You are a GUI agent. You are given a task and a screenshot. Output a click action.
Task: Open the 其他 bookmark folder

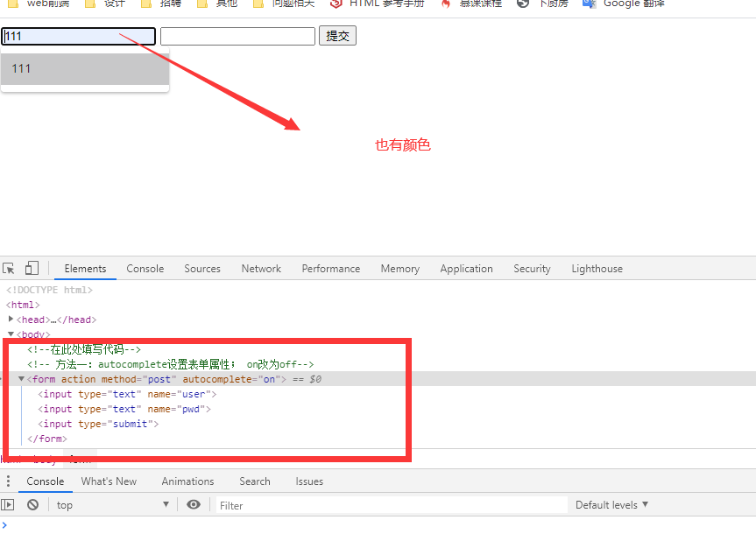tap(217, 4)
